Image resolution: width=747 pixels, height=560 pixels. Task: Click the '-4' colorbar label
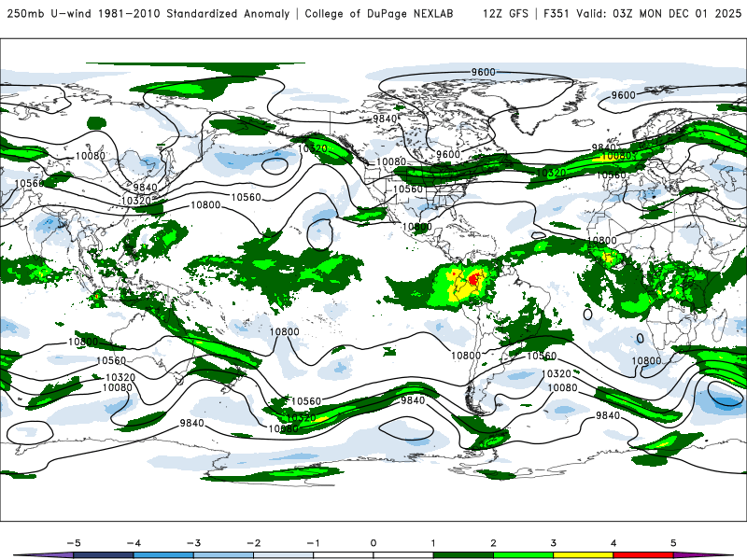[x=134, y=543]
